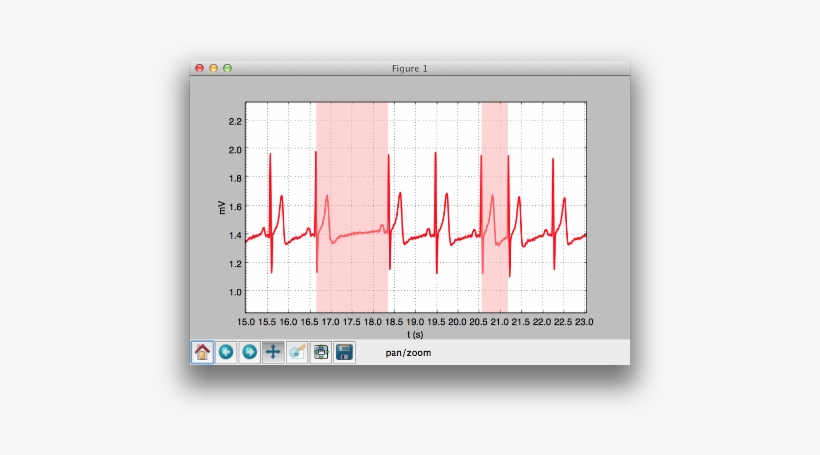This screenshot has width=820, height=455.
Task: Click the t (s) x-axis label
Action: coord(415,335)
